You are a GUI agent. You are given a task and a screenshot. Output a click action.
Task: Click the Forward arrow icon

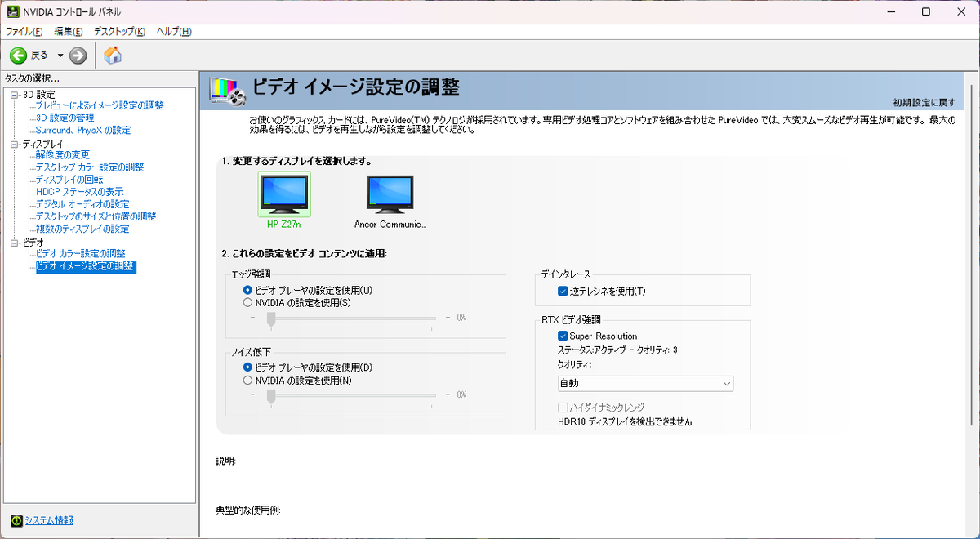[x=78, y=56]
